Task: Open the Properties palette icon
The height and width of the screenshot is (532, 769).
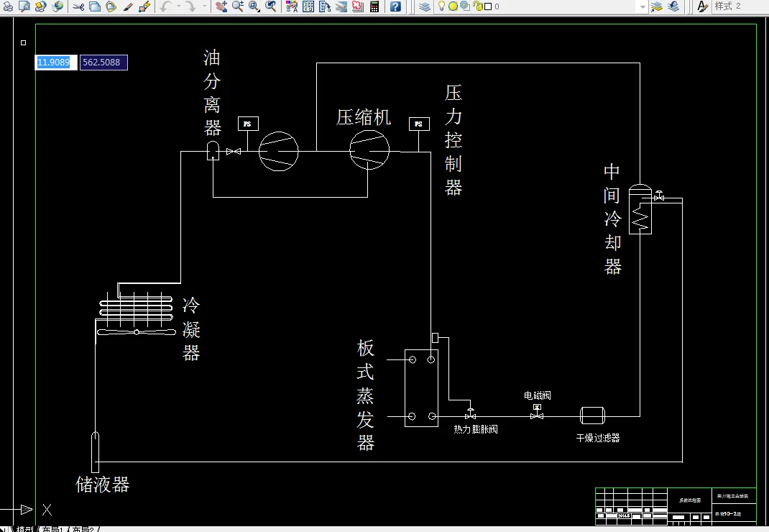Action: pos(292,6)
